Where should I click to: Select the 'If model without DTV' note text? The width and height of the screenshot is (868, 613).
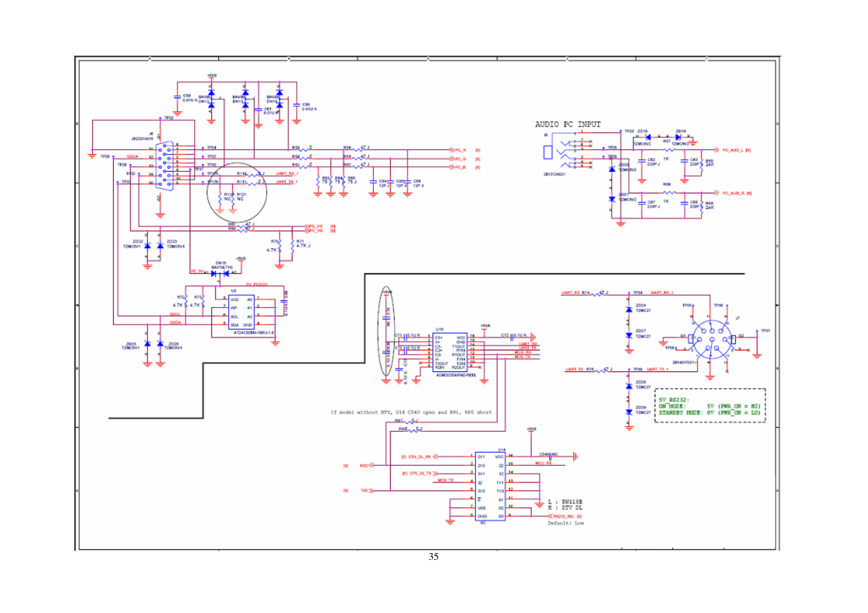point(411,412)
